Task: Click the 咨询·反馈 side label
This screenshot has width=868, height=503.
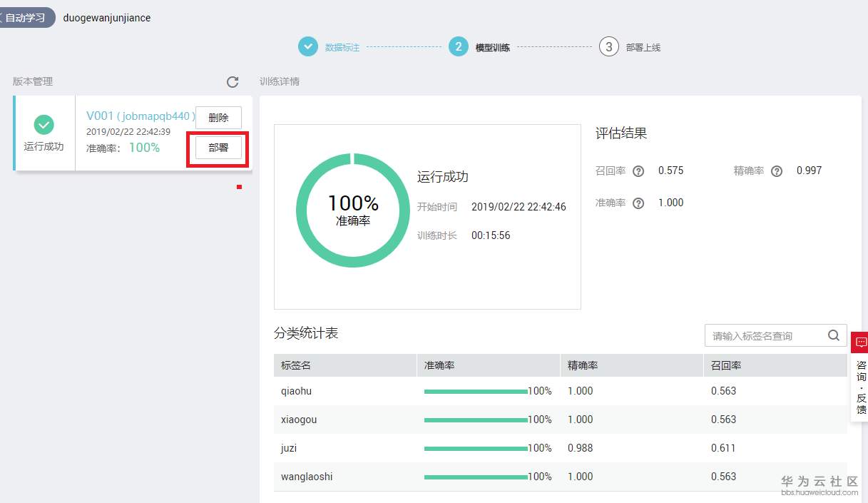Action: pyautogui.click(x=861, y=387)
